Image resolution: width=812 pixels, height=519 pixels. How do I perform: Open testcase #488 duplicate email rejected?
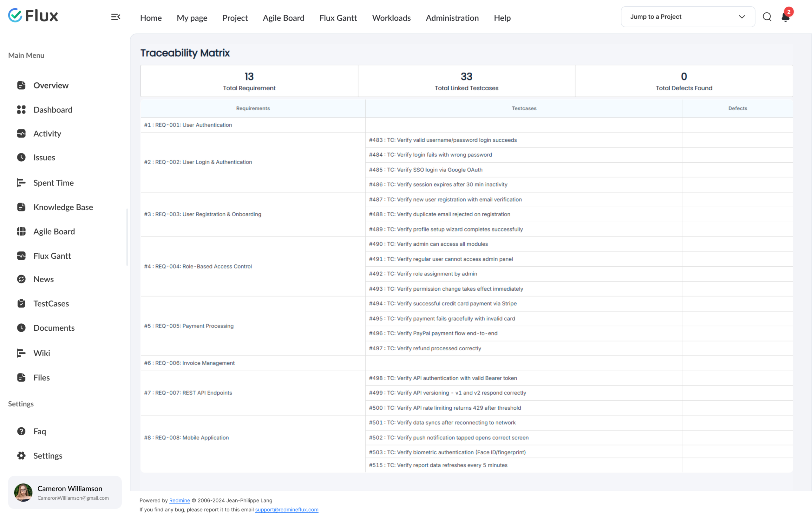(439, 214)
